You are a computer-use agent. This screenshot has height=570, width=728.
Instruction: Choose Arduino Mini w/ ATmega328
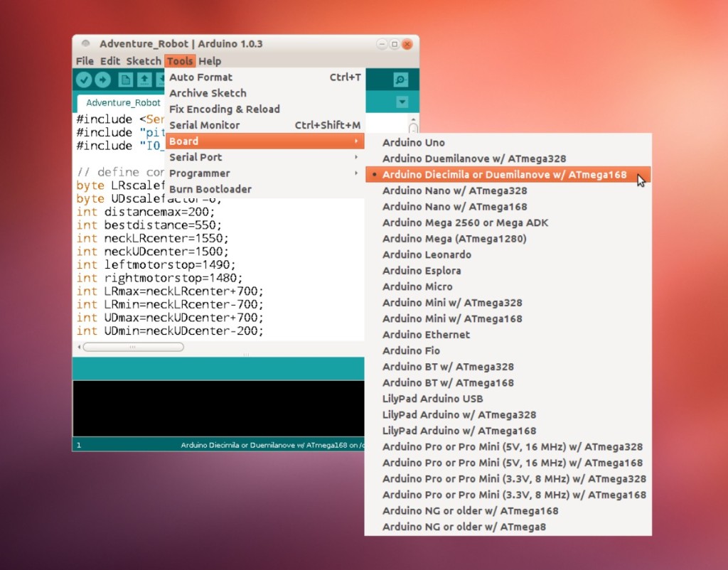point(508,303)
